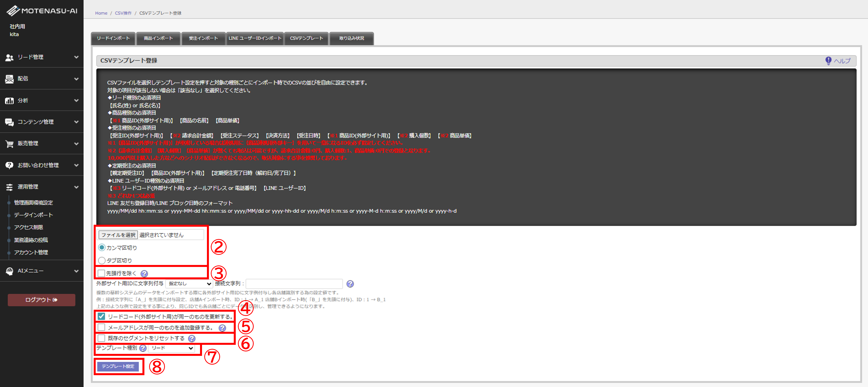Viewport: 868px width, 387px height.
Task: Click the 配信 mail icon in sidebar
Action: 9,79
